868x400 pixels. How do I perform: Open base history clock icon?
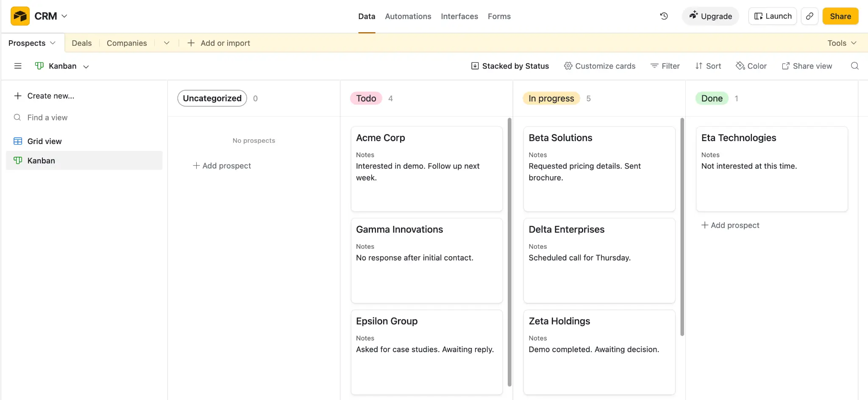pos(664,16)
